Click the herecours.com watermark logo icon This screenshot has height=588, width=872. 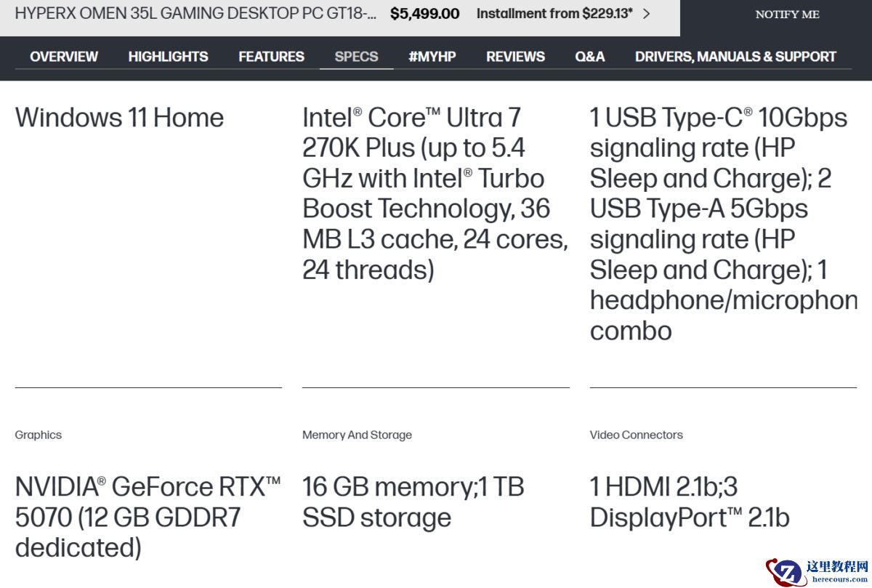coord(785,571)
